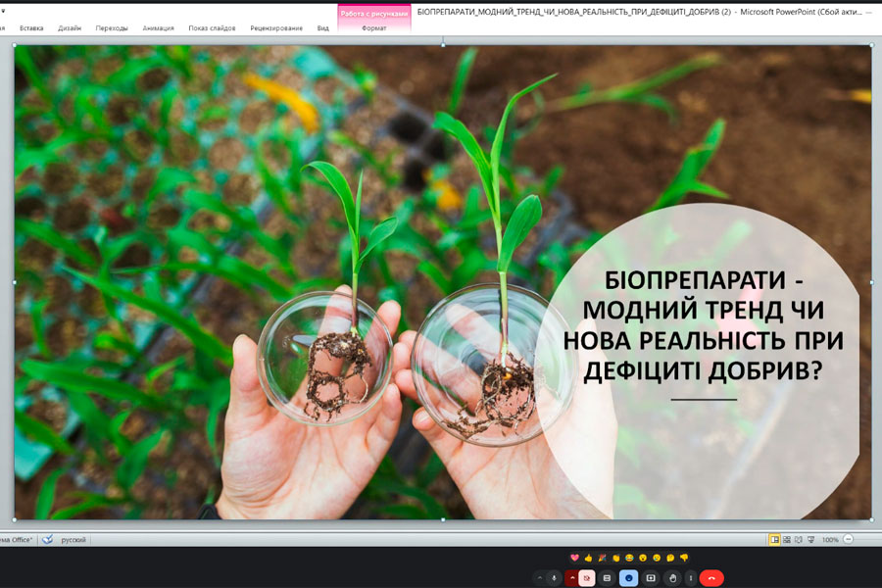This screenshot has height=588, width=882.
Task: Send the crying face reaction
Action: [657, 558]
